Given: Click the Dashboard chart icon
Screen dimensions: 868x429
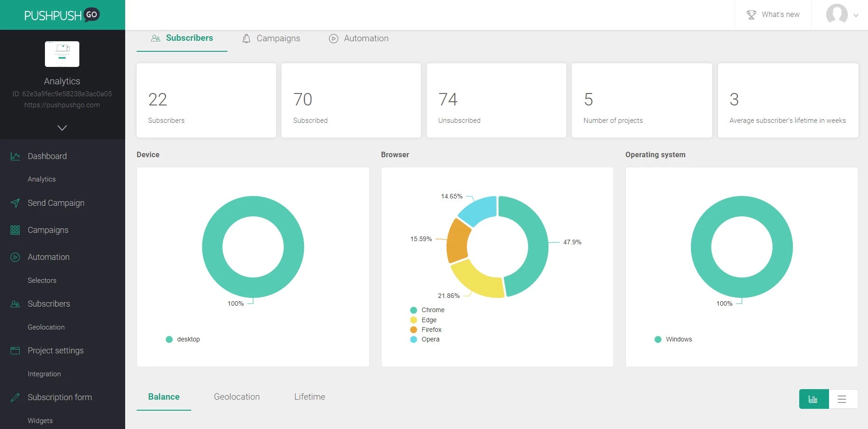Looking at the screenshot, I should [x=15, y=156].
